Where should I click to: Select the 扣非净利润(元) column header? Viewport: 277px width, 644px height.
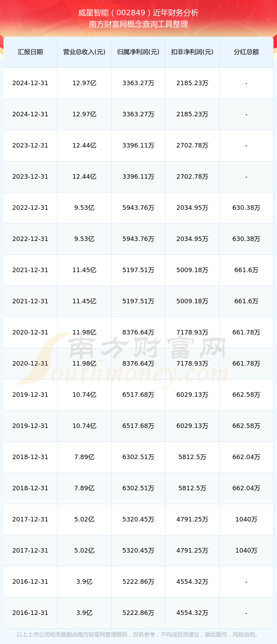[192, 52]
